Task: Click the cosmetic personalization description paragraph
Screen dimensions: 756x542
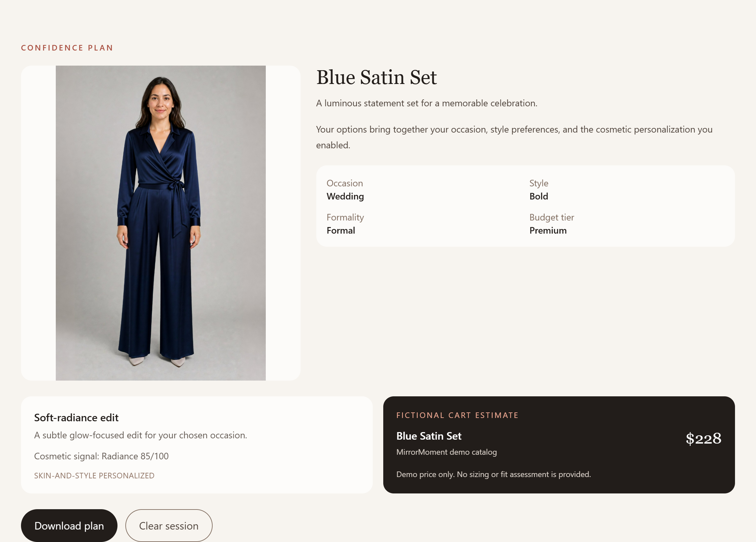Action: click(x=514, y=137)
